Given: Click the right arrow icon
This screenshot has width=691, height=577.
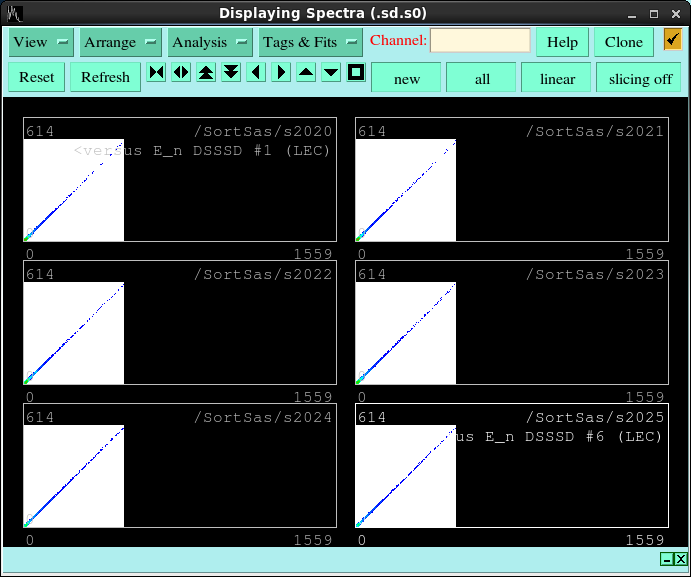Looking at the screenshot, I should click(281, 72).
